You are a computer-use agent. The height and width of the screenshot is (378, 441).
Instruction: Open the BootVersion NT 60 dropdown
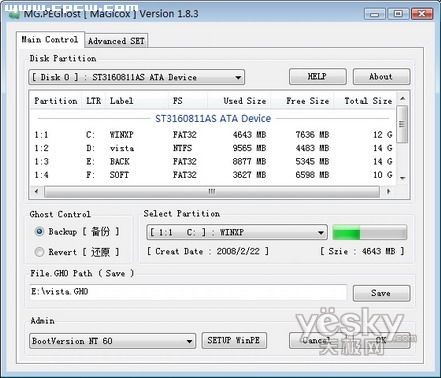tap(112, 341)
